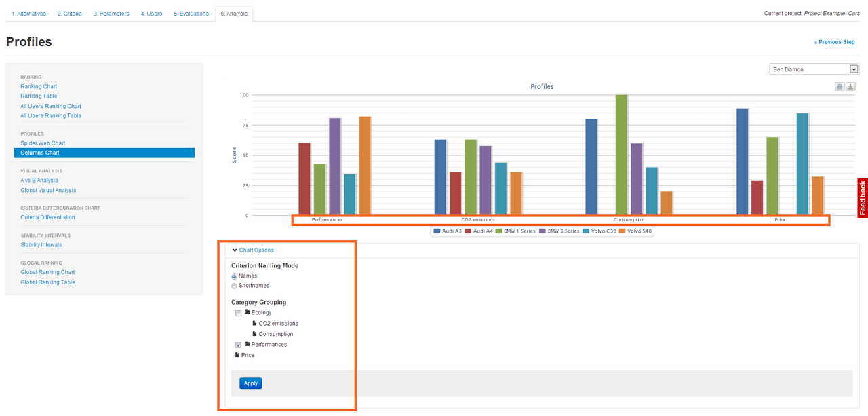Click the Ecology folder icon
This screenshot has height=416, width=868.
(248, 313)
